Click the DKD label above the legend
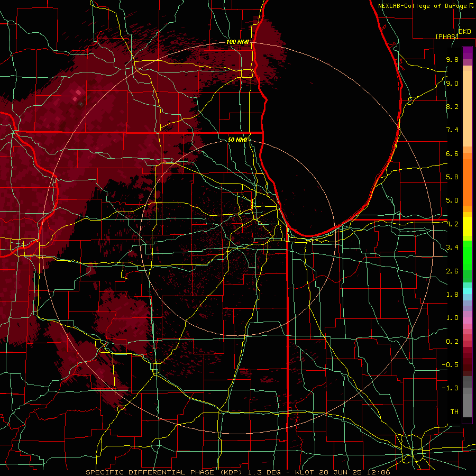The image size is (476, 476). point(464,32)
